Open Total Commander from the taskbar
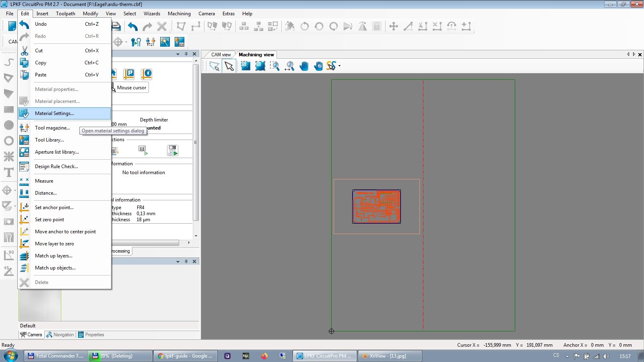Screen dimensions: 644x362 click(x=56, y=356)
